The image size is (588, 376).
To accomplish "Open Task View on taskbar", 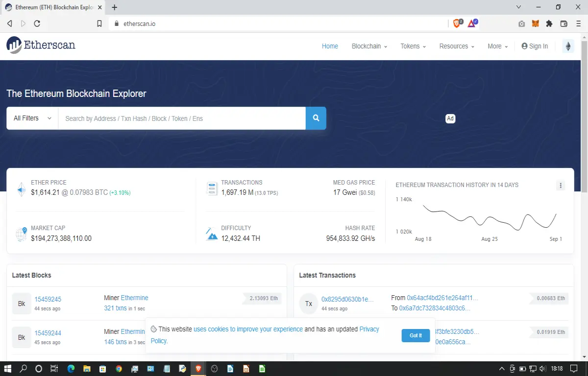I will (x=54, y=369).
